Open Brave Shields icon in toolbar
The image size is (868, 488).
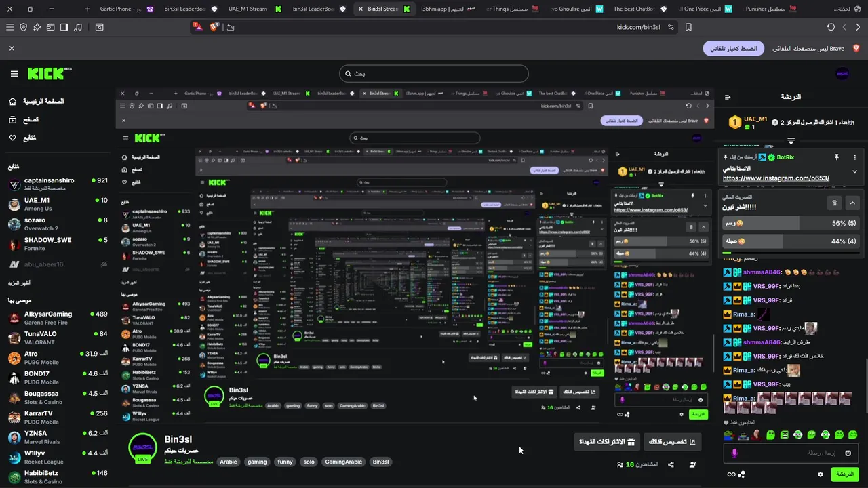pos(24,27)
